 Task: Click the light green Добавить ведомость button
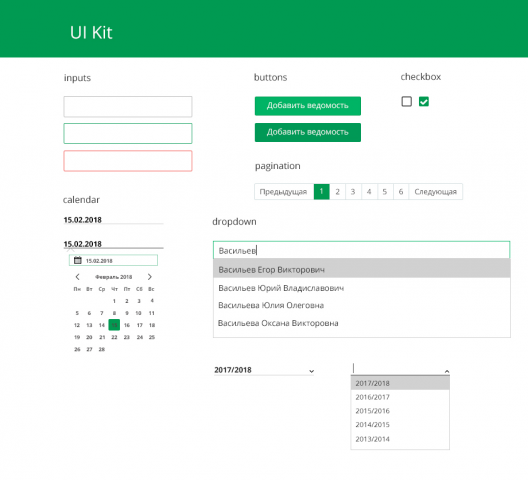click(308, 106)
